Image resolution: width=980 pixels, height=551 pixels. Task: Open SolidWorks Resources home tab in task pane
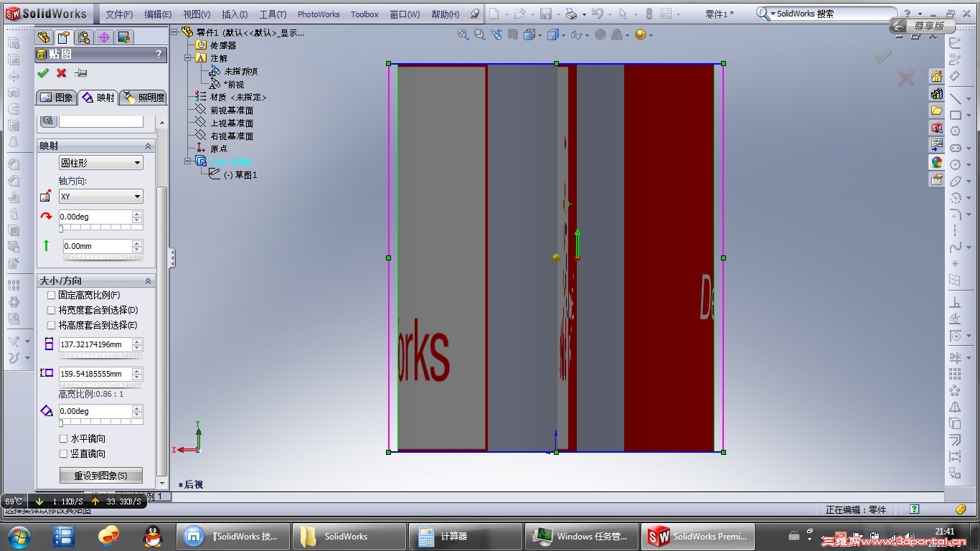point(936,76)
